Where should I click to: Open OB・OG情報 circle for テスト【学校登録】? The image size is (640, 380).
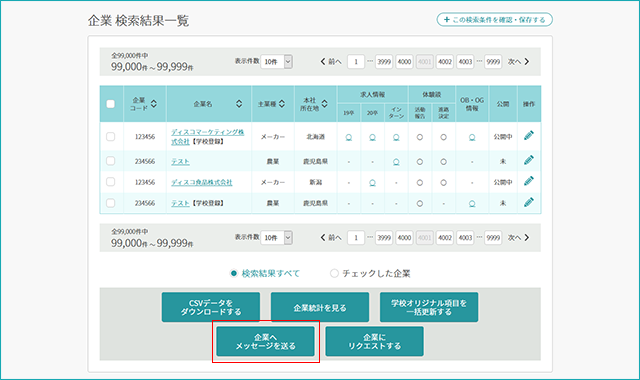[472, 203]
